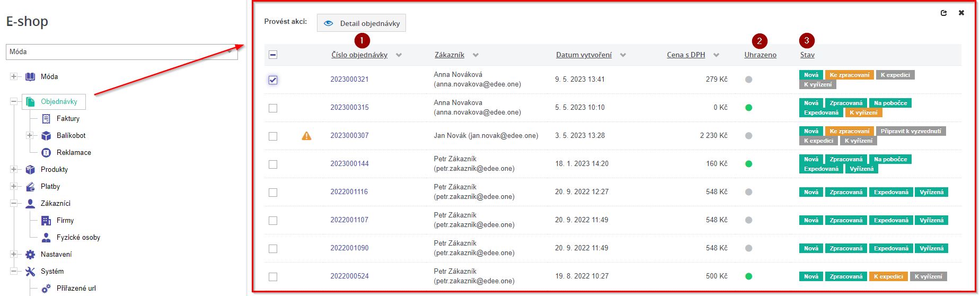Open the Číslo objednávky column sort arrow

[399, 55]
